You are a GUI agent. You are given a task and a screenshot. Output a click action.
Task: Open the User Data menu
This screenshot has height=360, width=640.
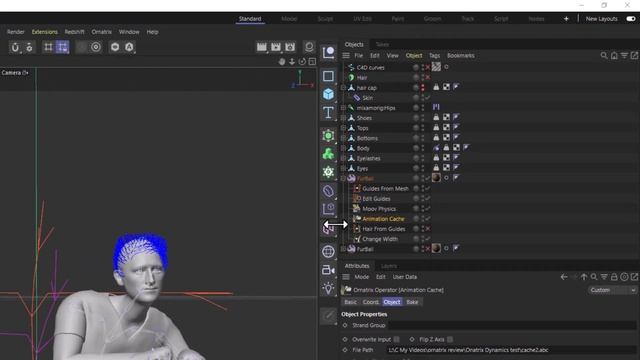(404, 277)
